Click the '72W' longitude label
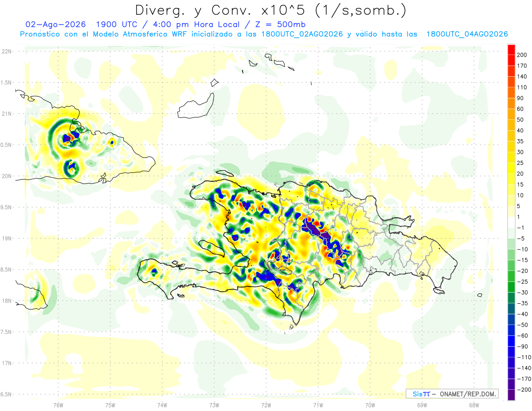This screenshot has width=532, height=411. (x=266, y=405)
